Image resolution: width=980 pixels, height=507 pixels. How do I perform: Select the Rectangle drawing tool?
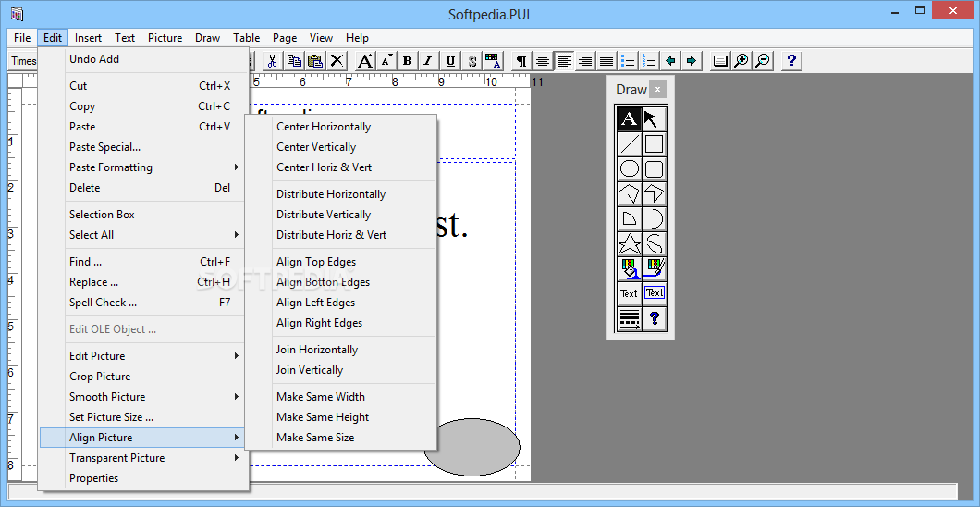click(654, 143)
